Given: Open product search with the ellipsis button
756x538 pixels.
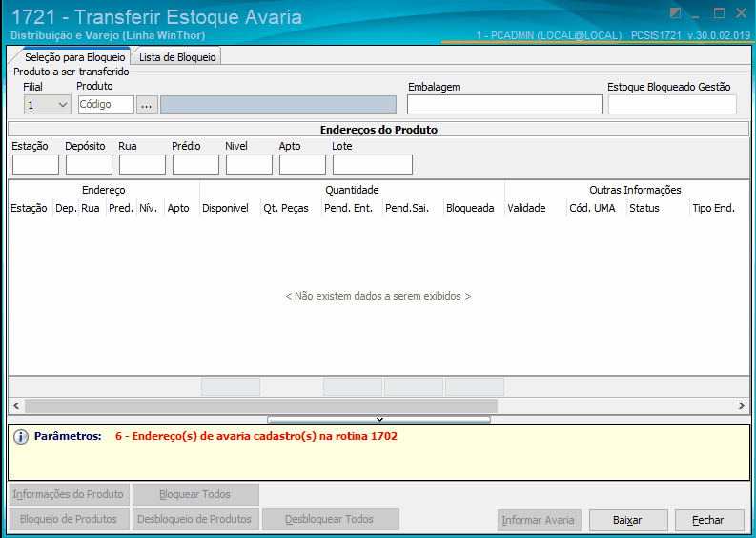Looking at the screenshot, I should (x=147, y=104).
